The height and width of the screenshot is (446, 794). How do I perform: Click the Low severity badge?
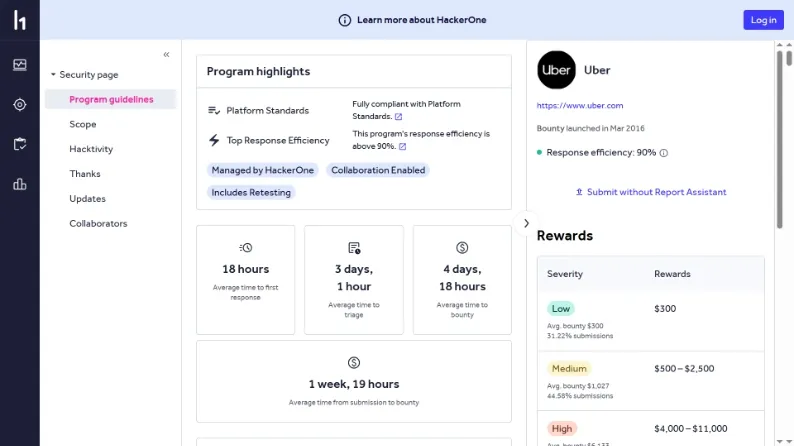(x=561, y=308)
